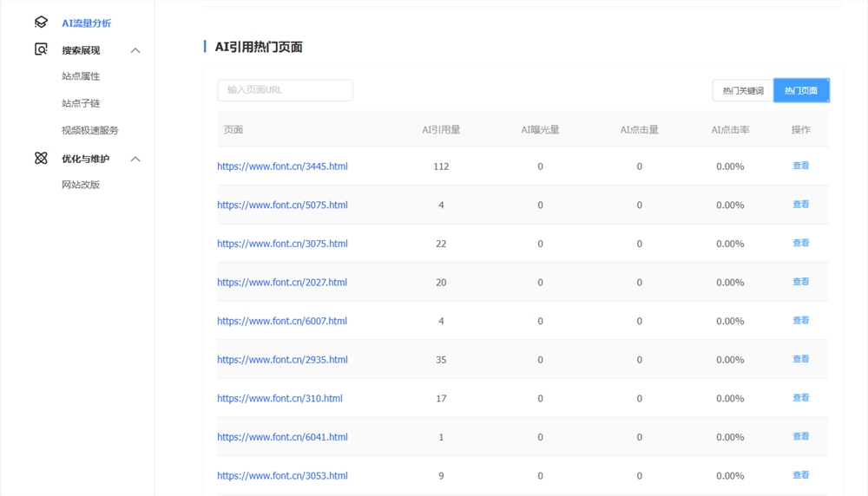Select 0.00% in the 3445.html row

coord(730,166)
